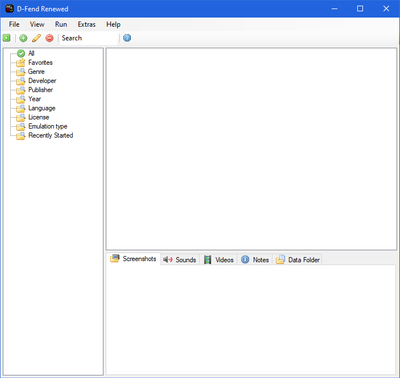Open the Run menu
400x378 pixels.
point(61,24)
